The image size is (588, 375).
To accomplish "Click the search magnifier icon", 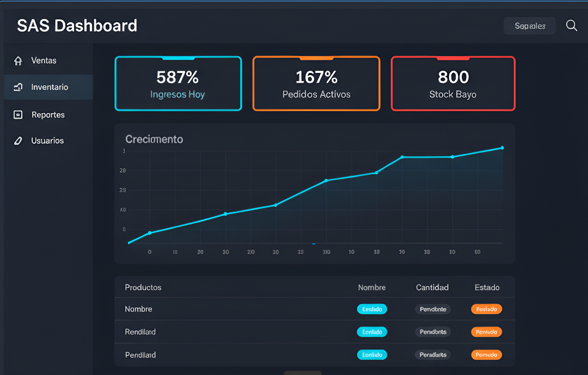I will pos(571,26).
